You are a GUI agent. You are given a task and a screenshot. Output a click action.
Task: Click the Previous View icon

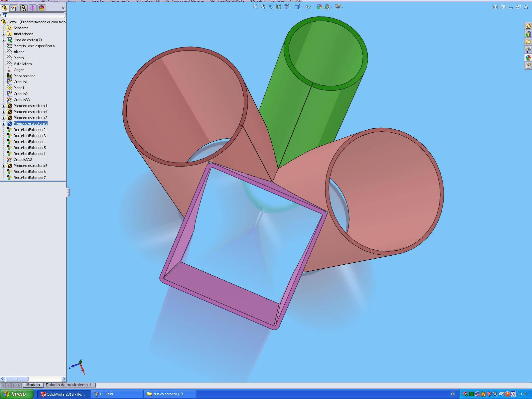pos(271,7)
